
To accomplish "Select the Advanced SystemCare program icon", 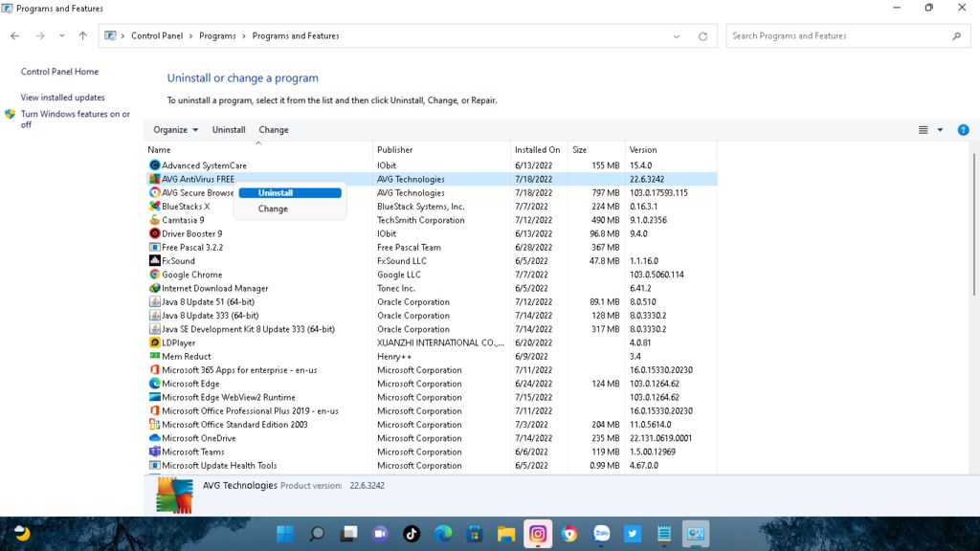I will pyautogui.click(x=154, y=165).
